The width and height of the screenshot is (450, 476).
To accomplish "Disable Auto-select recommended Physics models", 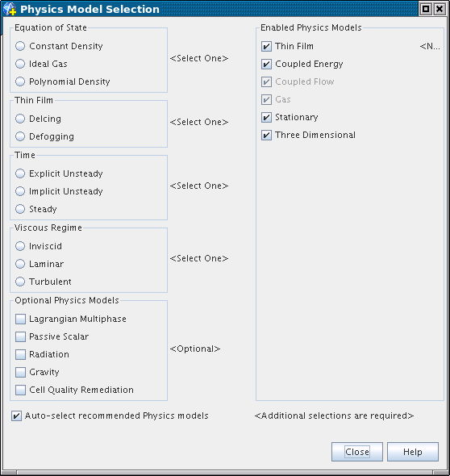I will (x=16, y=415).
